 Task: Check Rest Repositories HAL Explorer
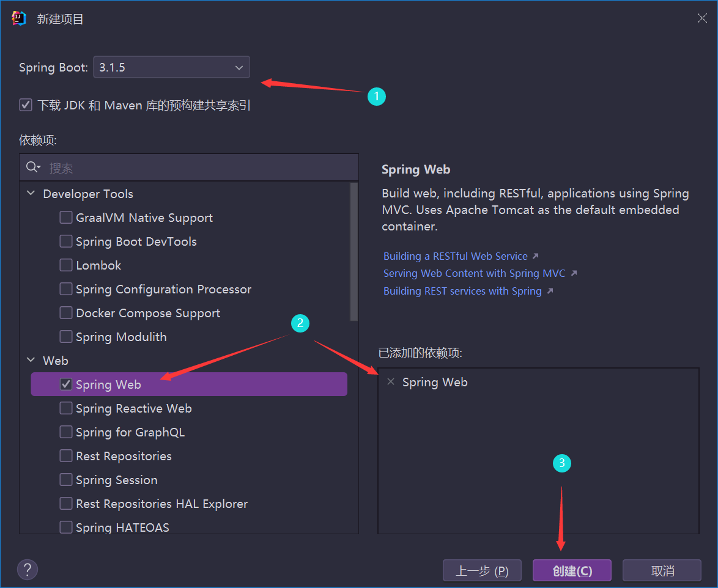click(x=66, y=503)
